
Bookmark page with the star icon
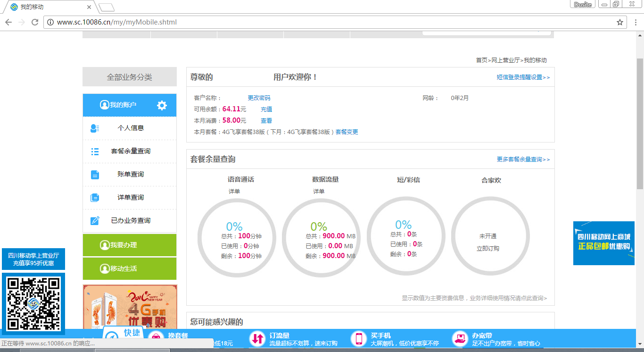coord(620,22)
